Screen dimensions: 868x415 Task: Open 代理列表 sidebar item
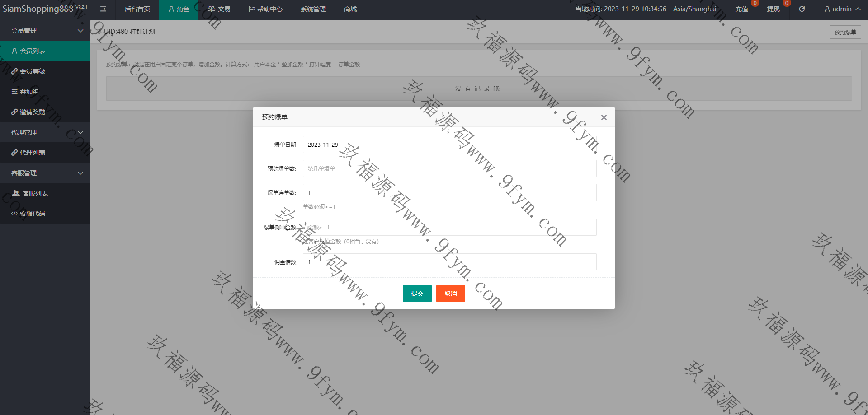(x=33, y=153)
